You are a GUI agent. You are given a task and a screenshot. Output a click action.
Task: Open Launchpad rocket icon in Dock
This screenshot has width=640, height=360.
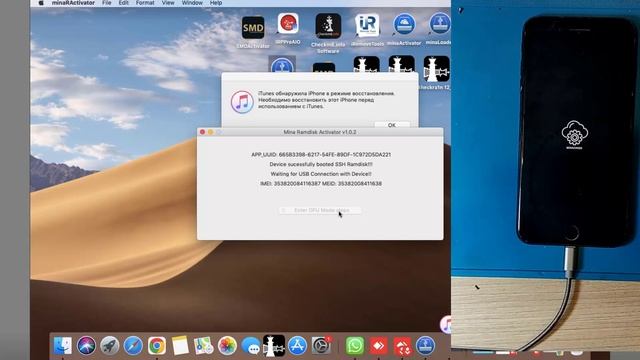[x=110, y=346]
